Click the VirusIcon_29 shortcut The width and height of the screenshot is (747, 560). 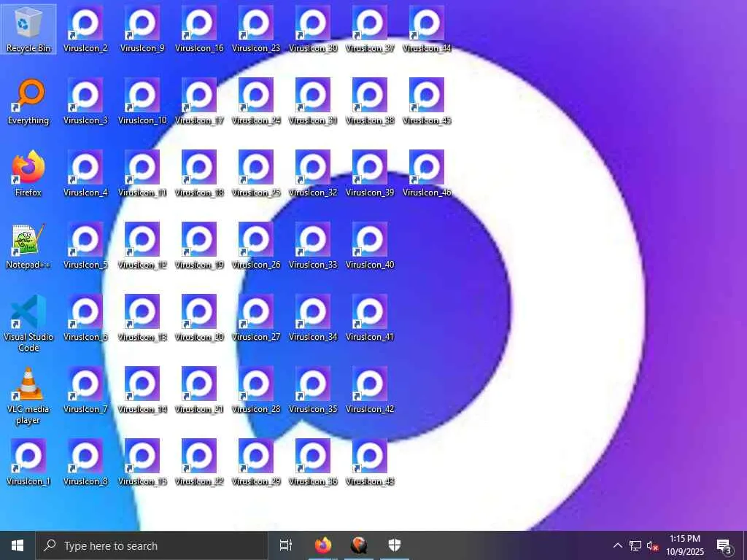point(256,462)
